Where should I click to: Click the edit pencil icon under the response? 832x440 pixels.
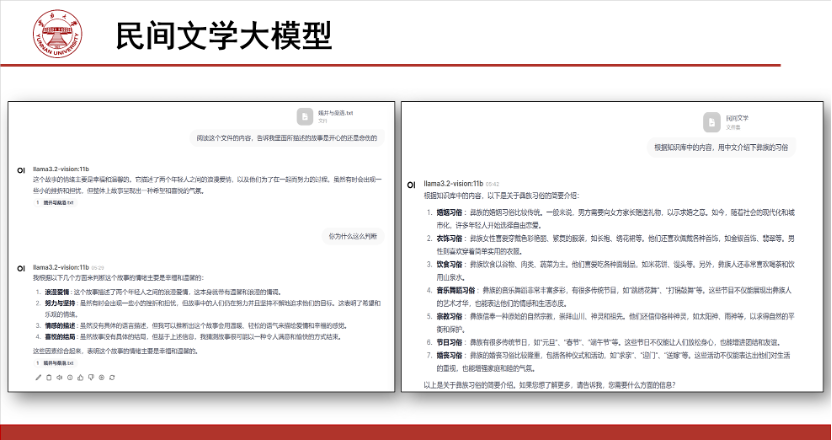coord(38,378)
